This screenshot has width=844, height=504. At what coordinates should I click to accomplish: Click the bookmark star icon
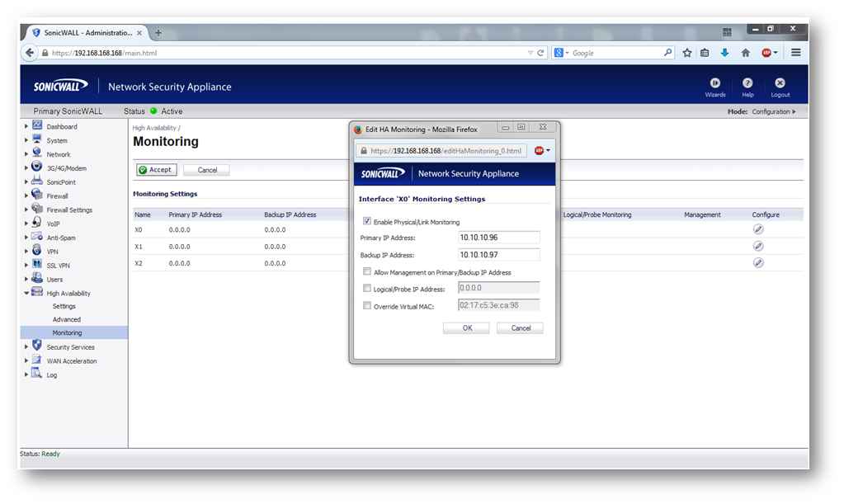pyautogui.click(x=686, y=53)
